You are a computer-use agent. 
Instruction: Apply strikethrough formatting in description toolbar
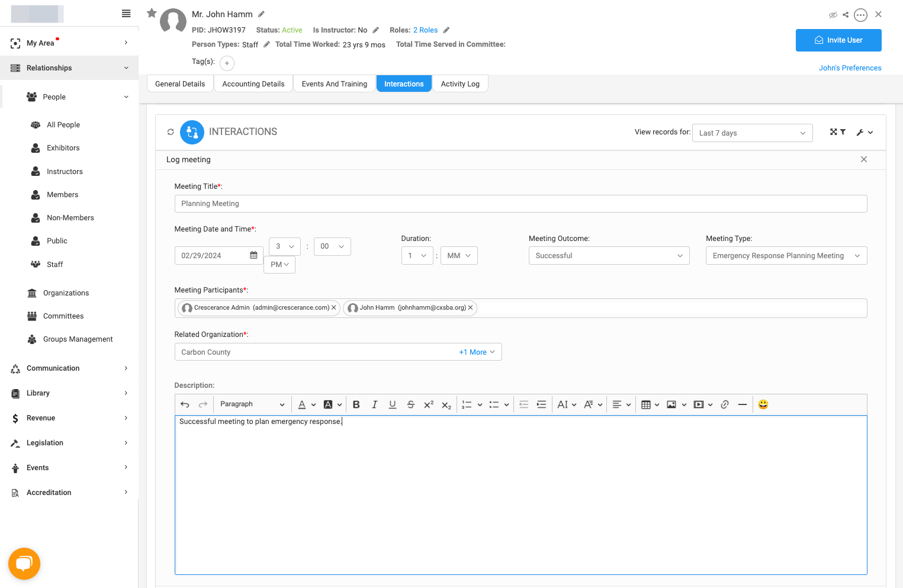tap(410, 404)
